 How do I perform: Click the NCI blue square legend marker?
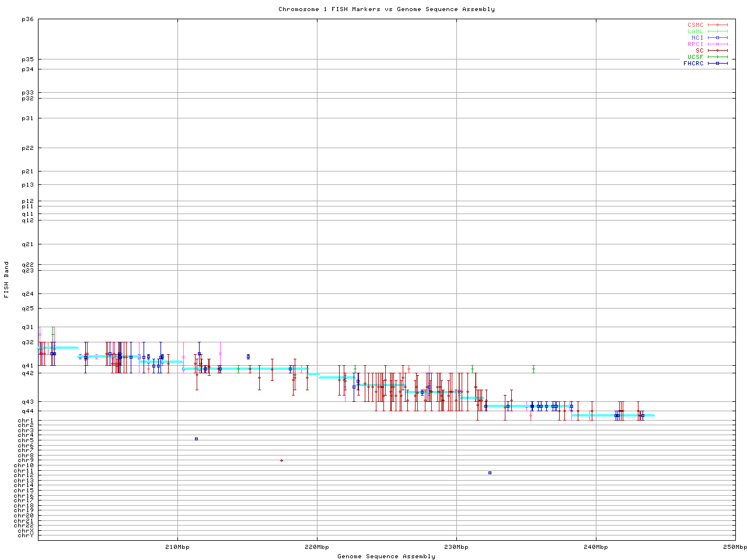[x=718, y=38]
